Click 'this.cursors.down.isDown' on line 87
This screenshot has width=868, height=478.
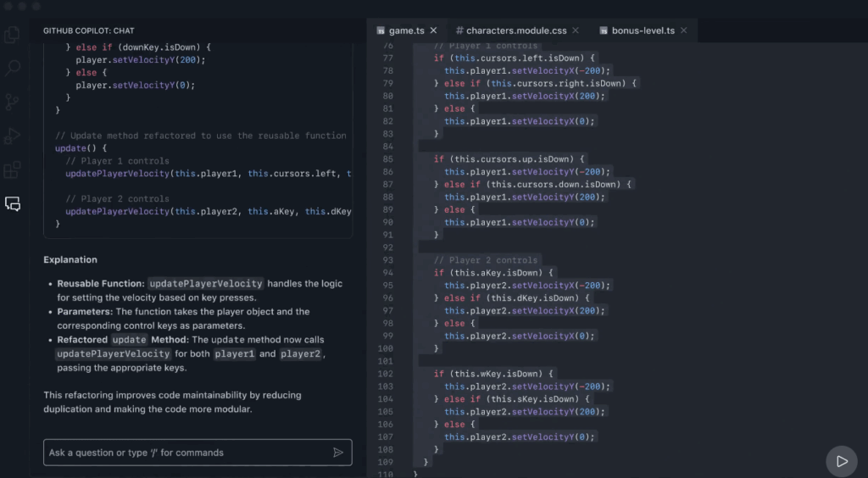[x=553, y=184]
